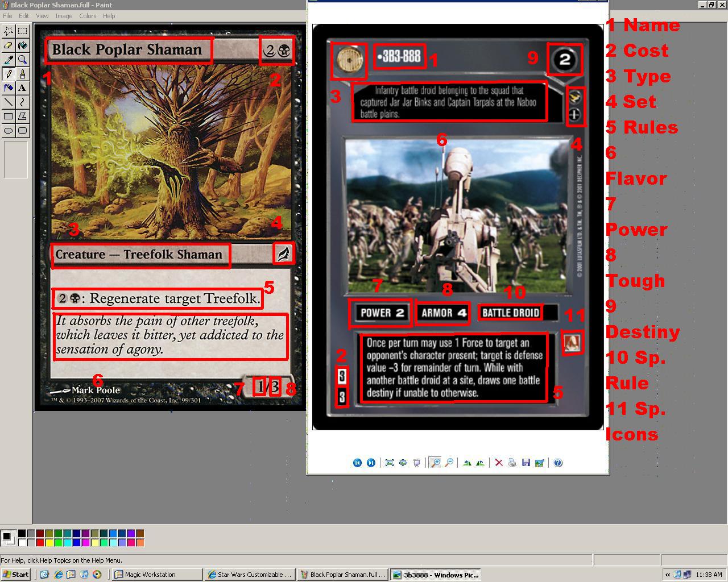Open the View menu in Paint

[x=43, y=16]
